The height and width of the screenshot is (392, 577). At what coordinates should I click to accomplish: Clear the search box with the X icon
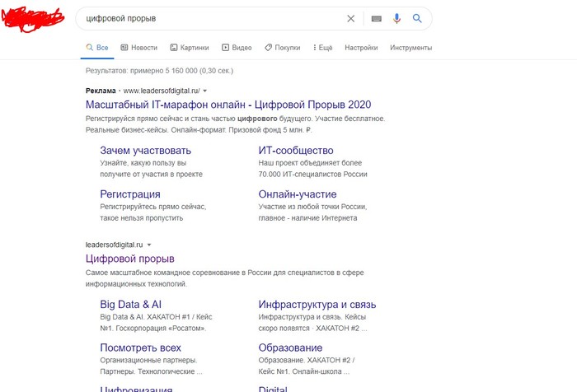click(350, 18)
